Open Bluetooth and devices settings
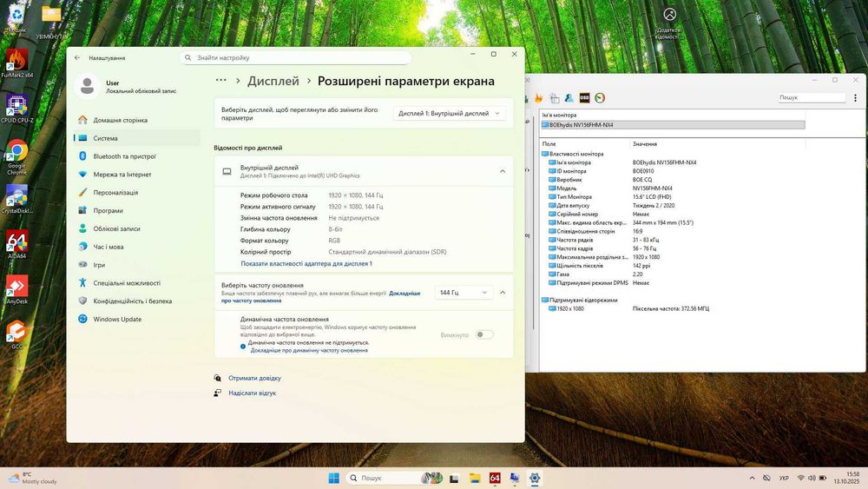868x489 pixels. (136, 156)
